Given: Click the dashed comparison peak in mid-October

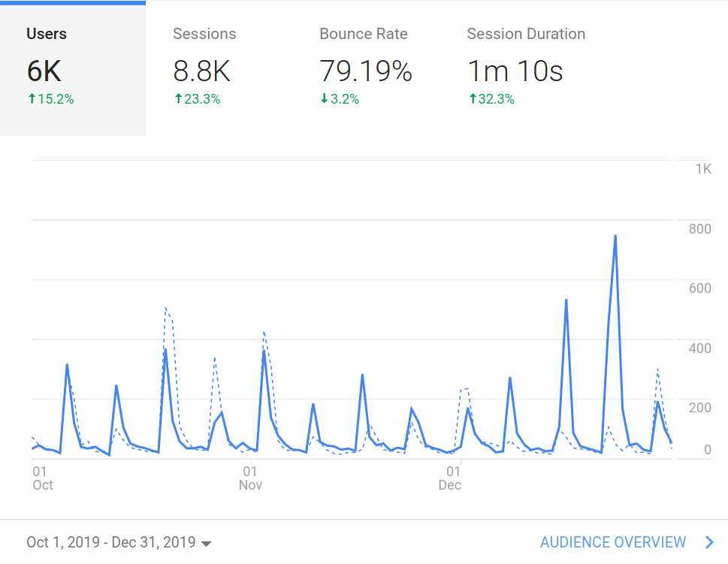Looking at the screenshot, I should pos(165,307).
